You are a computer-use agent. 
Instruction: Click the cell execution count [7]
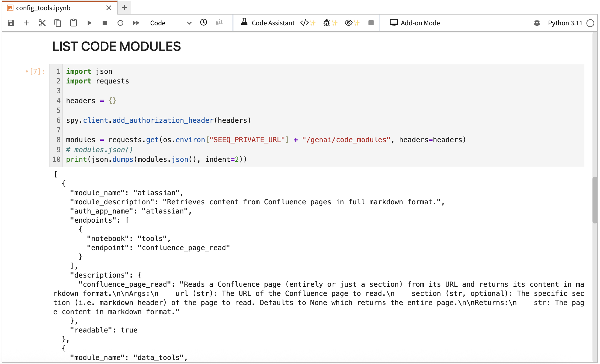[36, 71]
